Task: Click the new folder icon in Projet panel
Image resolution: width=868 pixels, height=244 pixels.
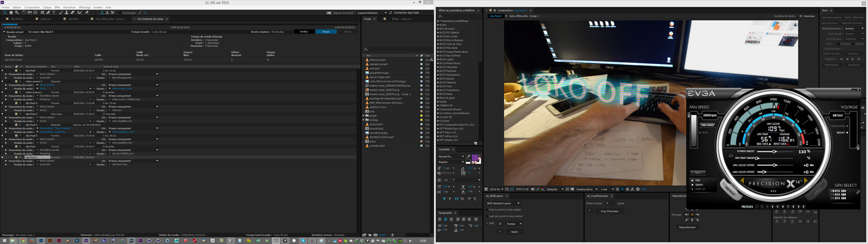Action: [x=370, y=235]
